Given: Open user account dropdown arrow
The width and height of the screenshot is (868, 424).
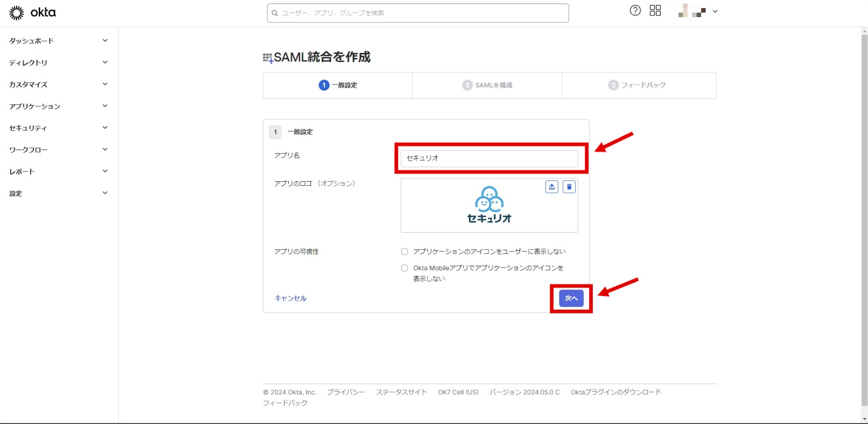Looking at the screenshot, I should pyautogui.click(x=715, y=11).
